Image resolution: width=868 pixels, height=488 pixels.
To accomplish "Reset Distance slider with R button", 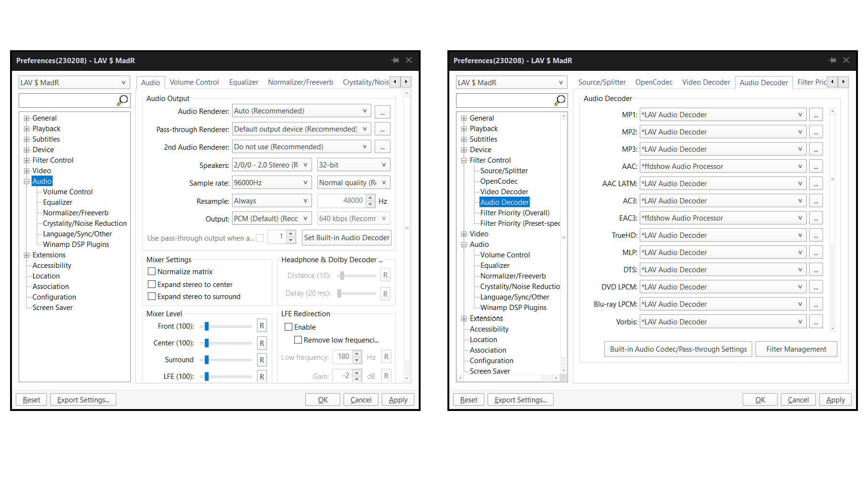I will click(385, 275).
